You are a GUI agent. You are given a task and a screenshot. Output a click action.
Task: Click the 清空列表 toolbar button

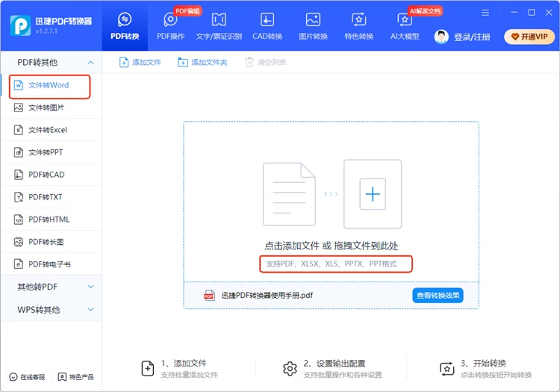pyautogui.click(x=266, y=63)
